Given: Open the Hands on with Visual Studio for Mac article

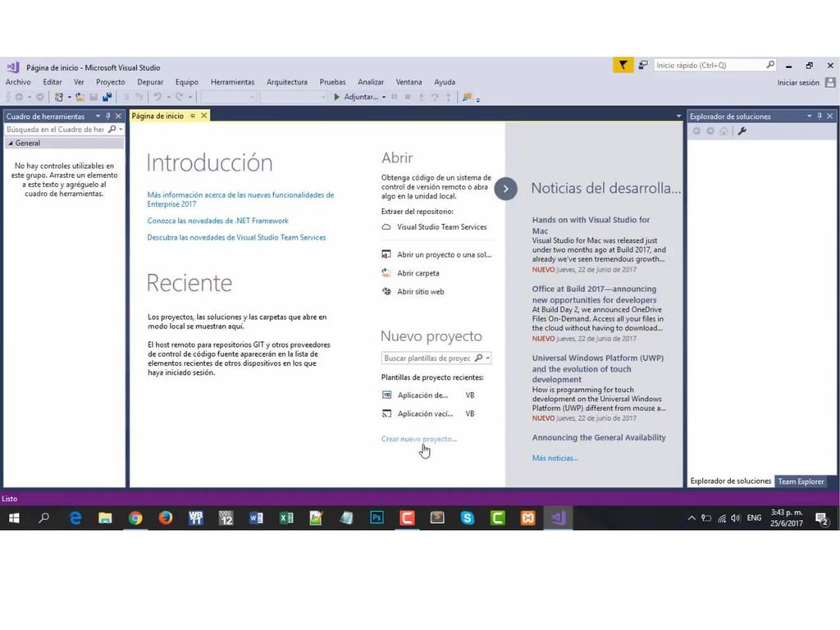Looking at the screenshot, I should [x=591, y=225].
